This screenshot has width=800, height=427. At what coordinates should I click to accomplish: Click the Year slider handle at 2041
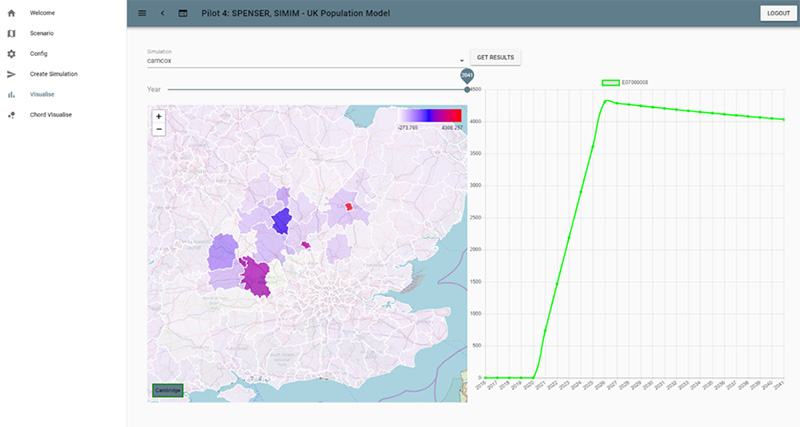[x=467, y=90]
